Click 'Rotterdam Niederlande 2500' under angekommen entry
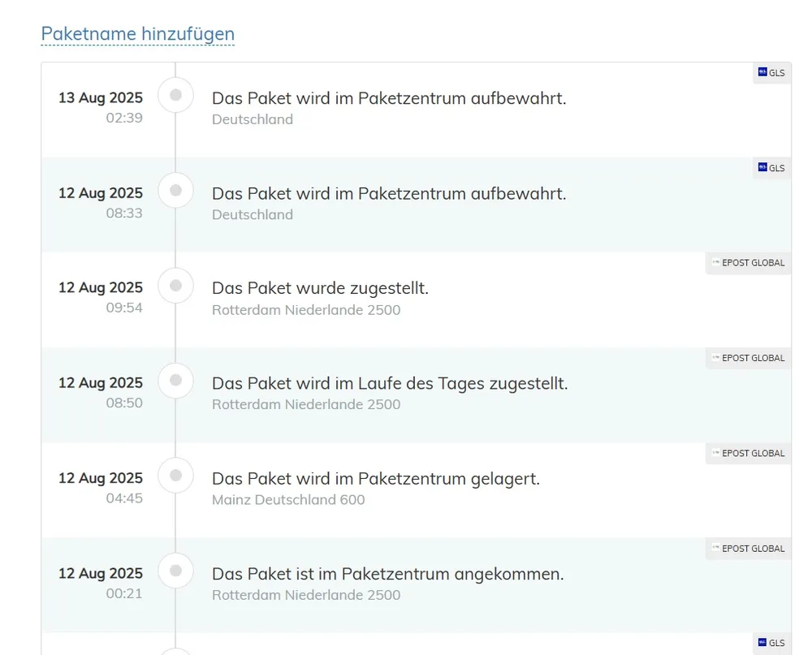The height and width of the screenshot is (655, 812). (x=306, y=595)
